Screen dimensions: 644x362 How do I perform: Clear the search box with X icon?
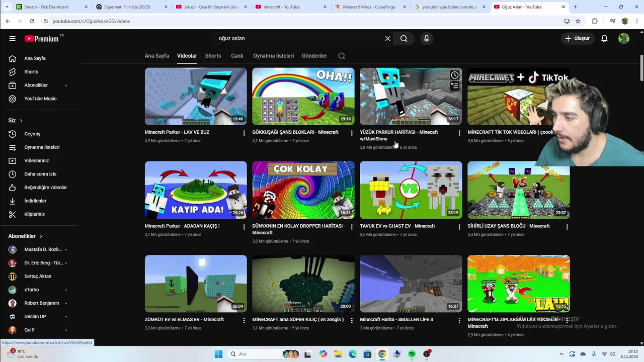[387, 39]
